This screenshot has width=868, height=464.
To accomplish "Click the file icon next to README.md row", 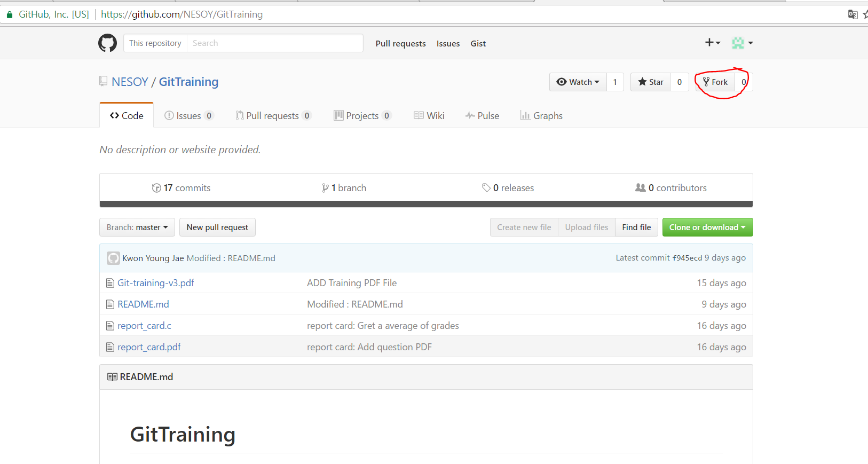I will (x=110, y=304).
